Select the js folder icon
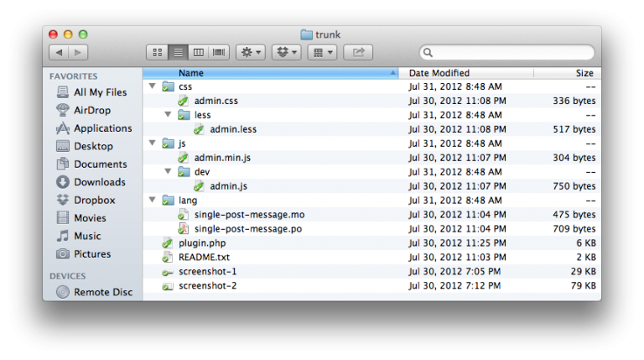 (168, 143)
